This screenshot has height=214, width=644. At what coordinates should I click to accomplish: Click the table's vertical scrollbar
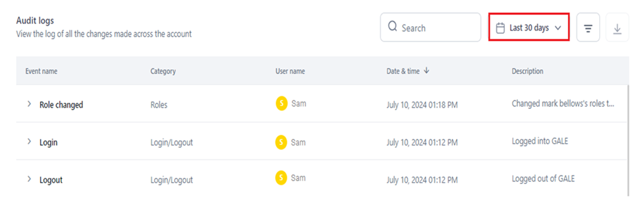pos(628,140)
